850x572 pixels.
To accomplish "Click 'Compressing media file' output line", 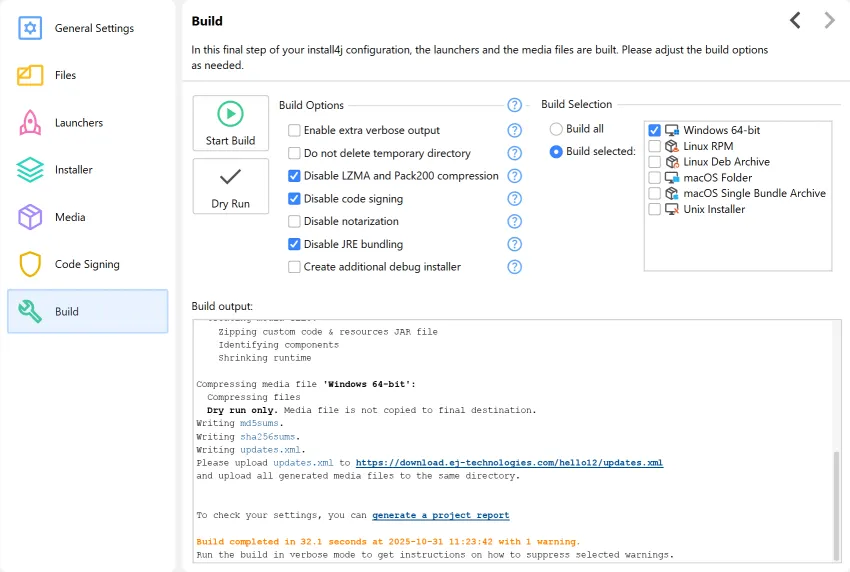I will coord(306,384).
